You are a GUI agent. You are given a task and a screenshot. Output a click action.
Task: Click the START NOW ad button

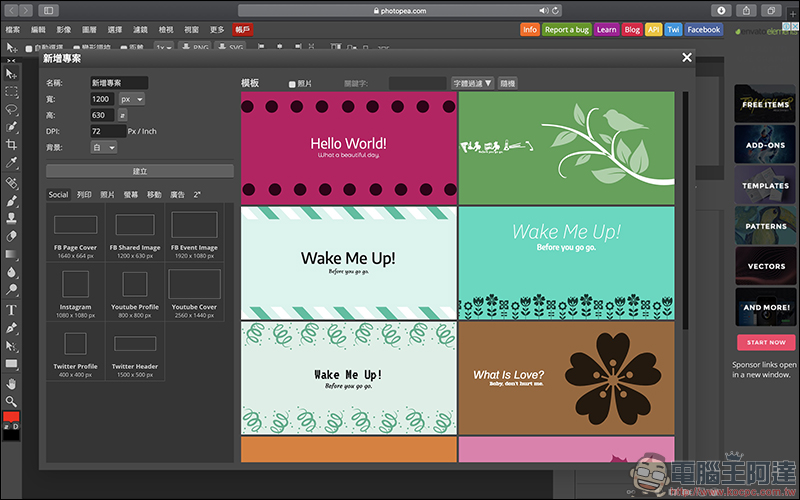pos(766,342)
